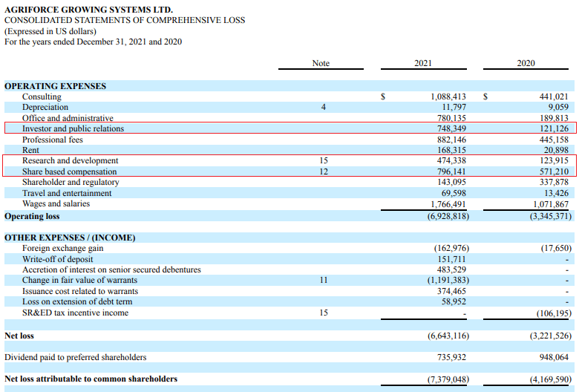Click the '(Expressed in US dollars)' line
This screenshot has width=579, height=392.
(x=50, y=31)
